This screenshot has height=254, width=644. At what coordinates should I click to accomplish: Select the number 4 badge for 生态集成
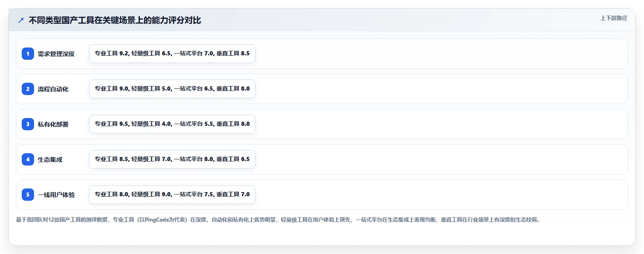click(x=28, y=159)
